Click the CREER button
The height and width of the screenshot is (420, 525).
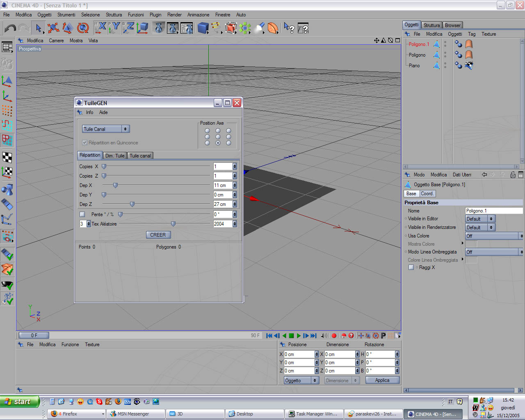pyautogui.click(x=158, y=235)
